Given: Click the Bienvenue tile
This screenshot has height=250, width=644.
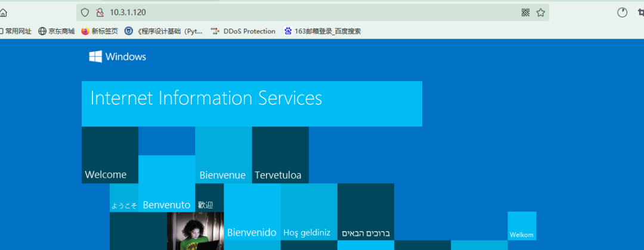Looking at the screenshot, I should pos(224,155).
